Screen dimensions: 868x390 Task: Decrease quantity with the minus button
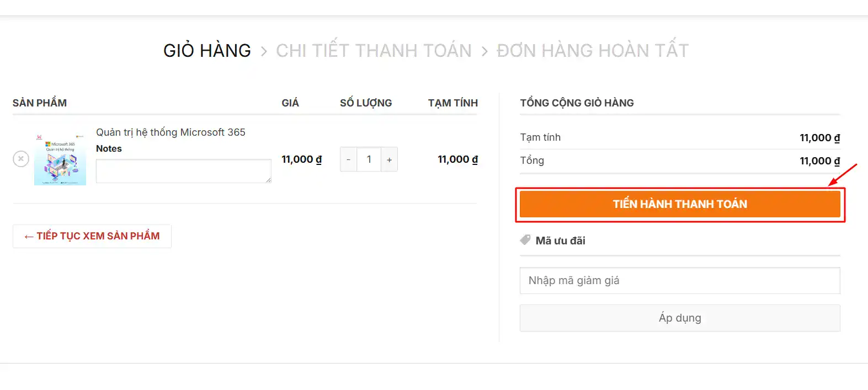point(348,159)
